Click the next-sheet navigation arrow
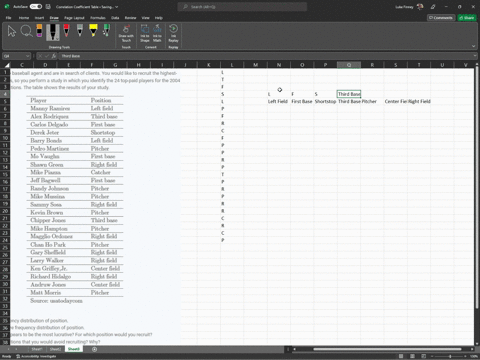 pos(16,349)
